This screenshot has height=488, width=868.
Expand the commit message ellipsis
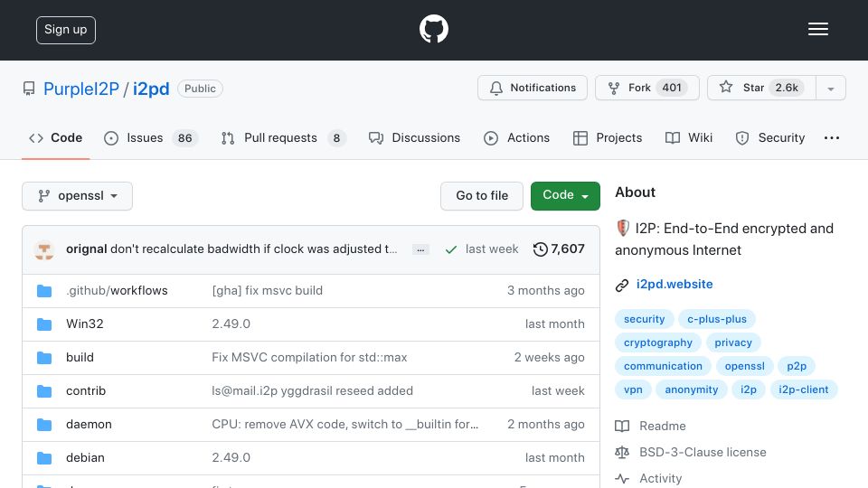click(420, 250)
